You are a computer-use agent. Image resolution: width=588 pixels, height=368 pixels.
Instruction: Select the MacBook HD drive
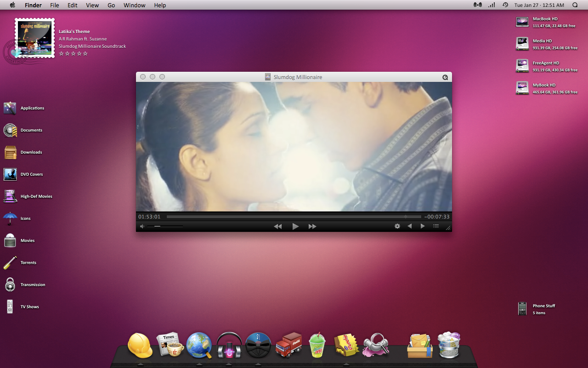tap(522, 22)
